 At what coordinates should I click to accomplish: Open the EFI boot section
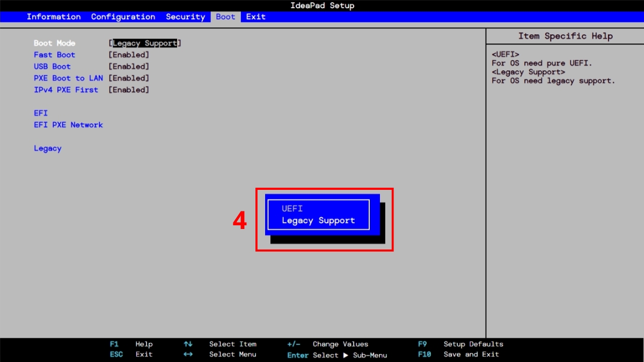point(41,113)
